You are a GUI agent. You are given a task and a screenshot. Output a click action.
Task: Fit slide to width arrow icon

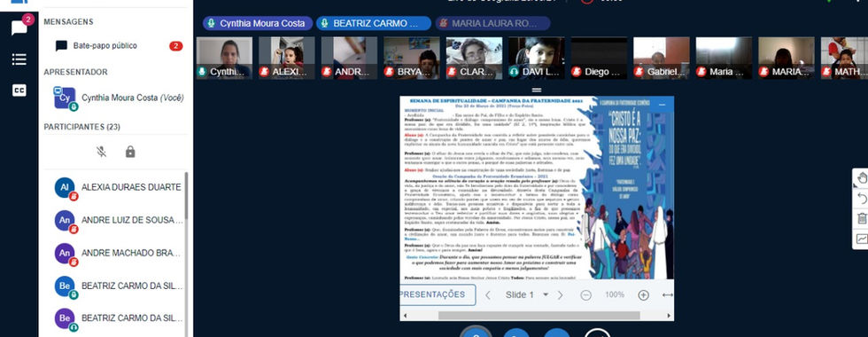667,294
